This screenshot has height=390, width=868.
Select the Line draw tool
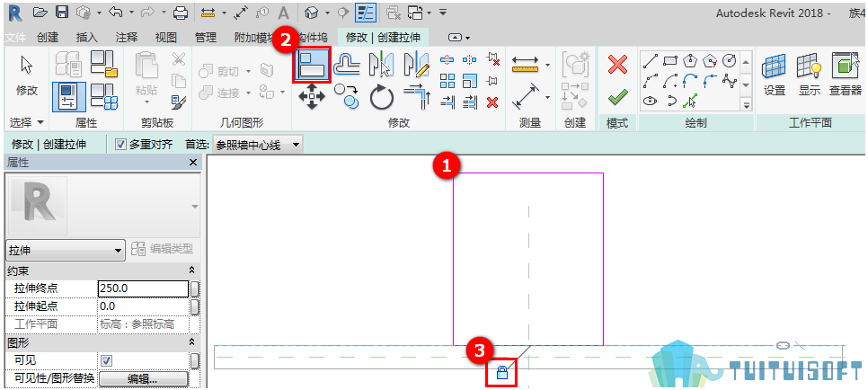click(x=651, y=60)
